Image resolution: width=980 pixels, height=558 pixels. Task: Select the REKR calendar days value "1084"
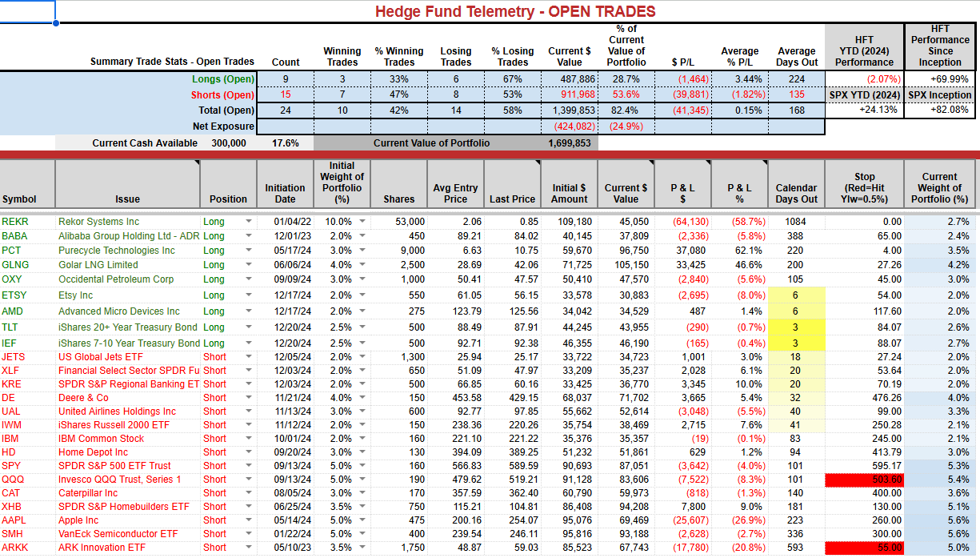pyautogui.click(x=796, y=222)
